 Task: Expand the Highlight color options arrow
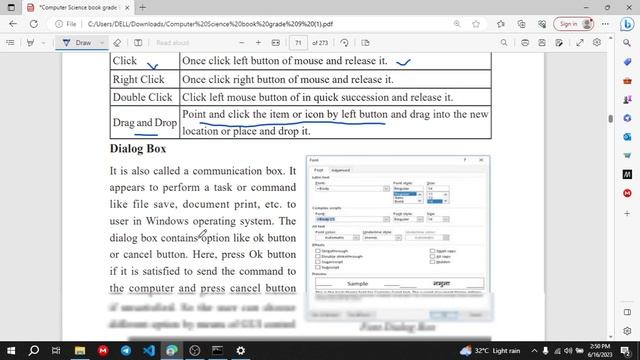[43, 42]
